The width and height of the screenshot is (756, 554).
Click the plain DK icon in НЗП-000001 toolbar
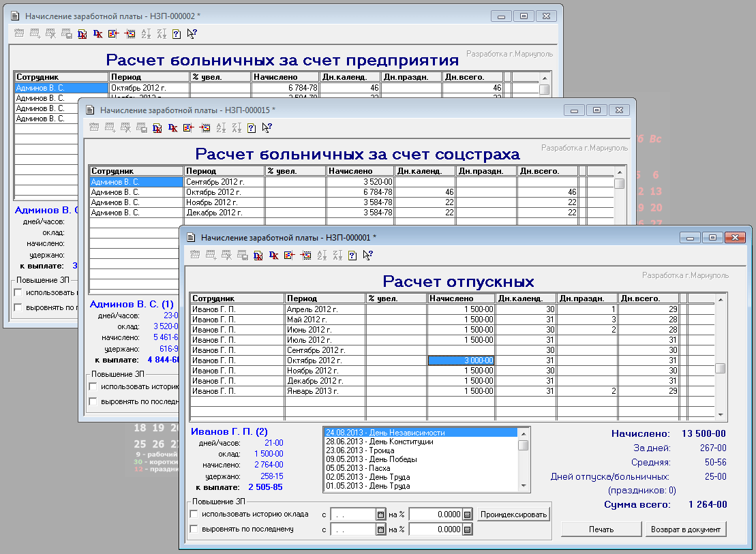pyautogui.click(x=274, y=255)
